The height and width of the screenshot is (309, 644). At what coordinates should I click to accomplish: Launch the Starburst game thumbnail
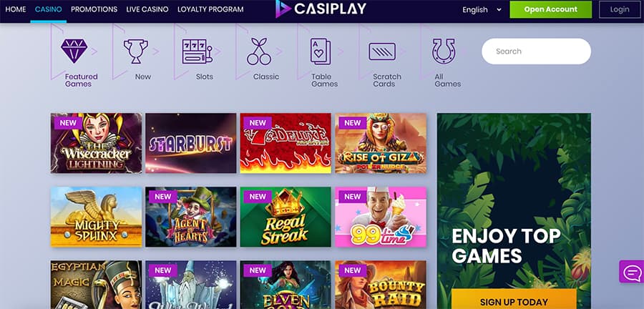[x=191, y=143]
